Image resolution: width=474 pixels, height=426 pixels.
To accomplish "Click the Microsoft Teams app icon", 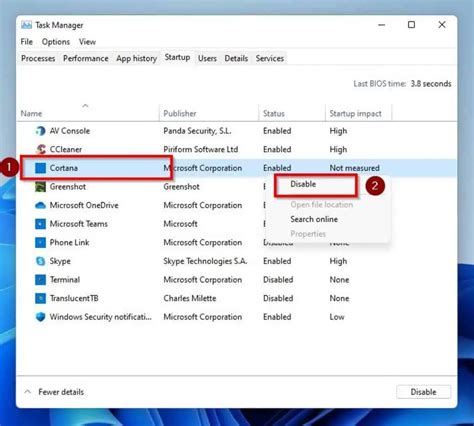I will pyautogui.click(x=40, y=224).
